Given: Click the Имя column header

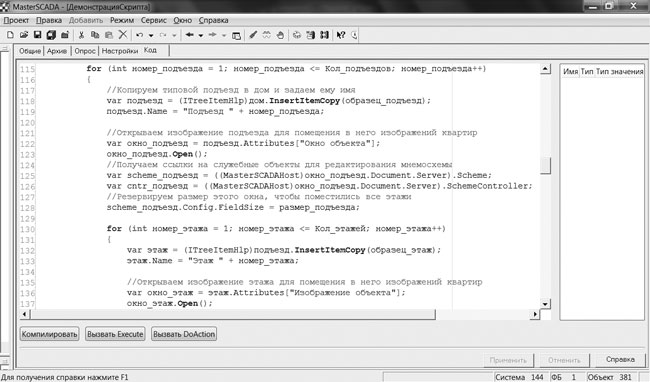Looking at the screenshot, I should pyautogui.click(x=570, y=71).
